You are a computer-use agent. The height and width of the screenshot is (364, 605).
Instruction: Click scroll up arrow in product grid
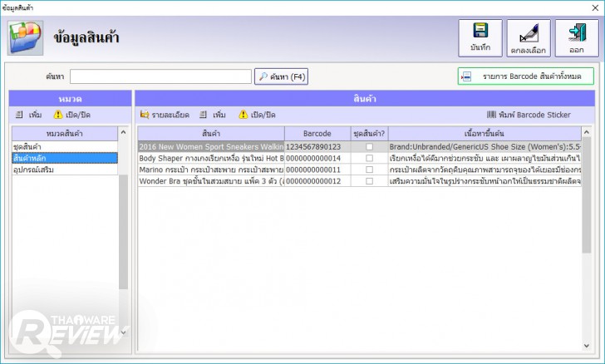pyautogui.click(x=587, y=132)
